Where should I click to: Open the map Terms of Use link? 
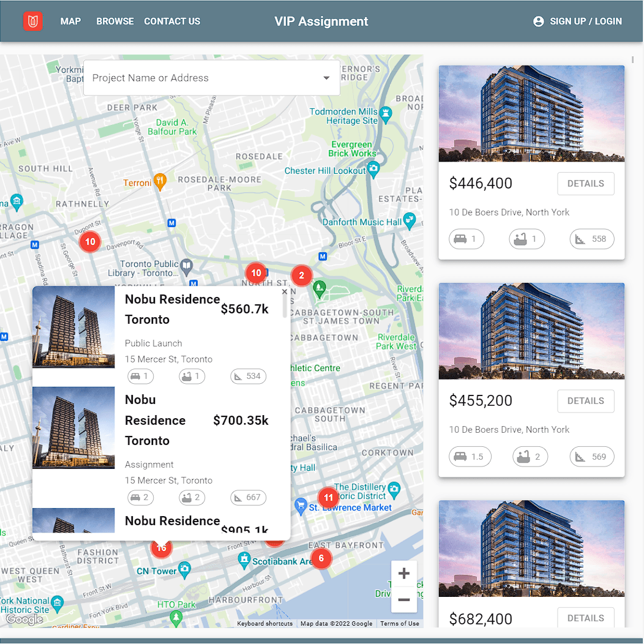(x=400, y=623)
